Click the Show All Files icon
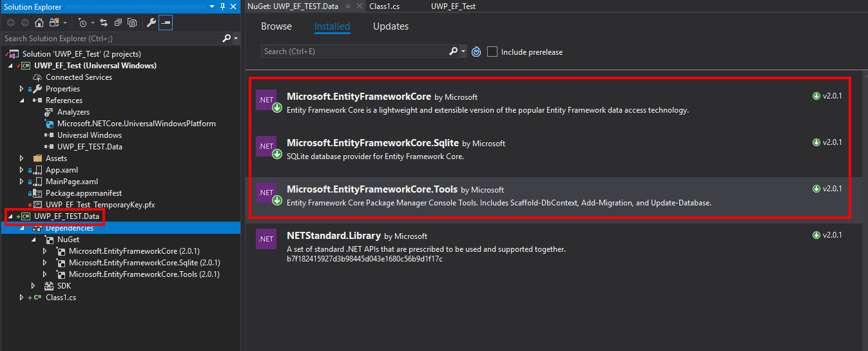This screenshot has height=351, width=868. (x=132, y=23)
